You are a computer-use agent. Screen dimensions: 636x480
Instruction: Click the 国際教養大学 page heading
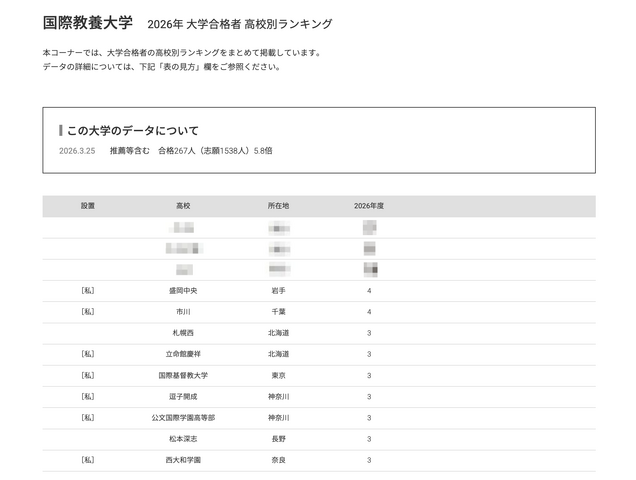(88, 23)
